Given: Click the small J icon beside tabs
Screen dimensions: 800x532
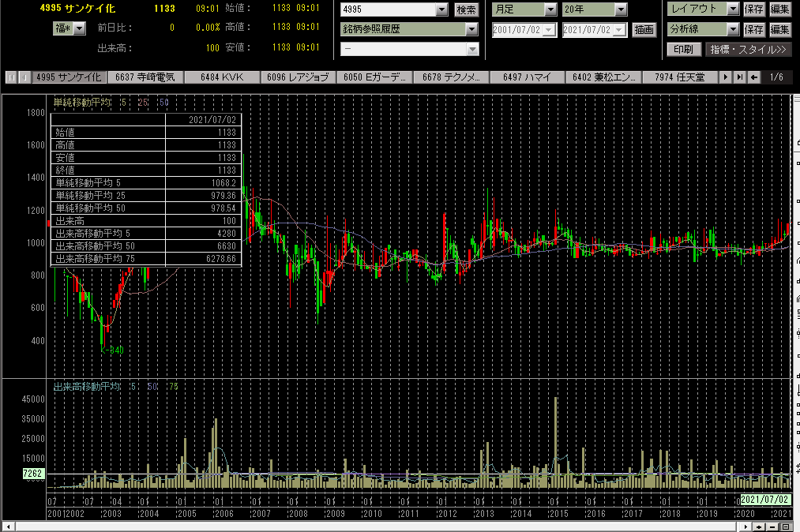Looking at the screenshot, I should (x=24, y=77).
